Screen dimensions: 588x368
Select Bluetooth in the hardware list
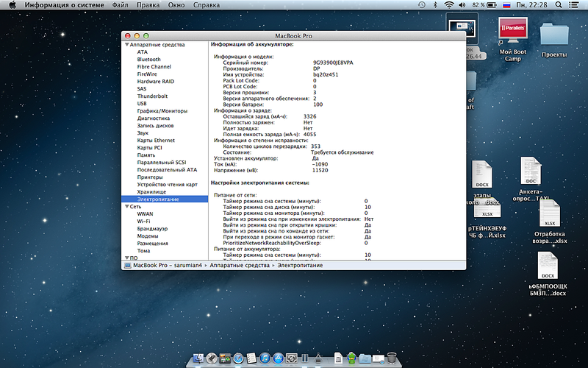(x=148, y=60)
